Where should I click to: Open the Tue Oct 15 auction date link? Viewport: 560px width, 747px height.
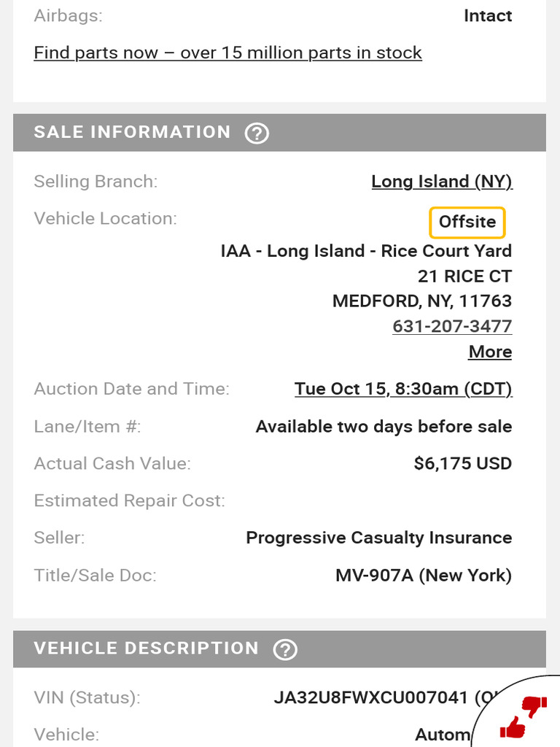coord(403,389)
